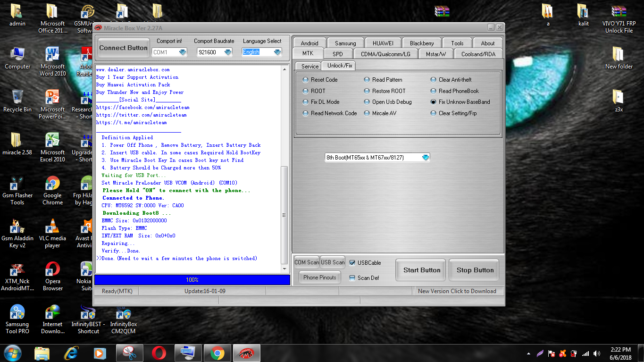Open Samsung Tool PRO shortcut
The height and width of the screenshot is (362, 644).
[x=17, y=319]
